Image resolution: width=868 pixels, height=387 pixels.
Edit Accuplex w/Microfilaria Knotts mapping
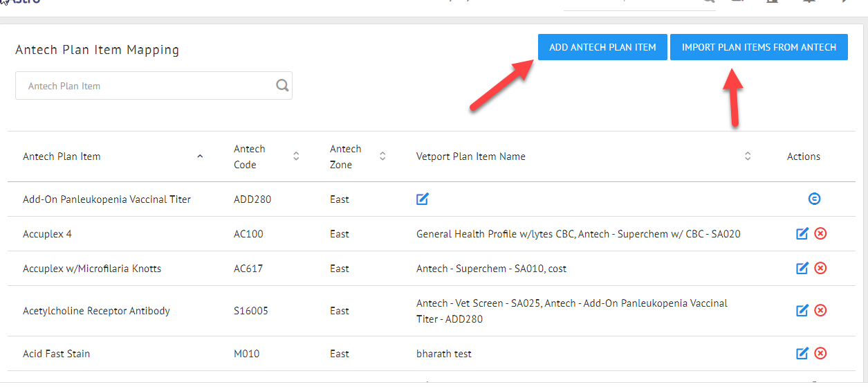(x=802, y=268)
